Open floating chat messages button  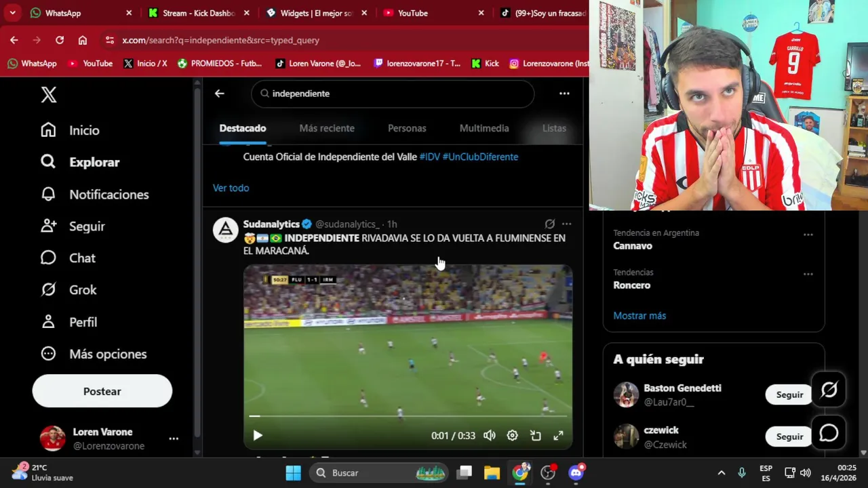tap(829, 433)
